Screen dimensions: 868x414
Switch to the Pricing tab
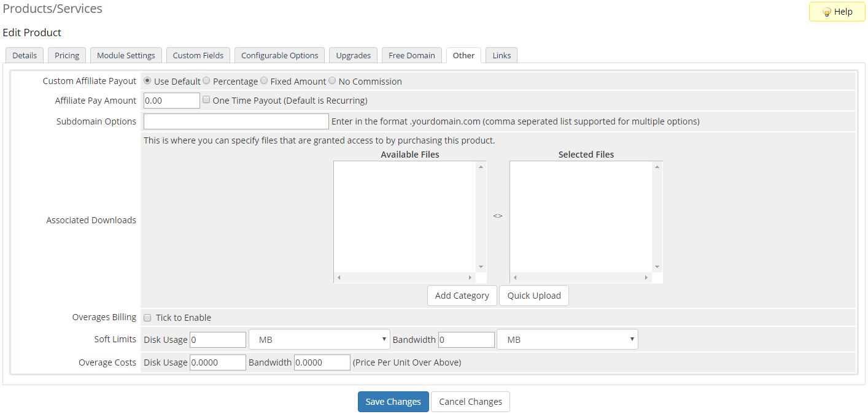[67, 55]
